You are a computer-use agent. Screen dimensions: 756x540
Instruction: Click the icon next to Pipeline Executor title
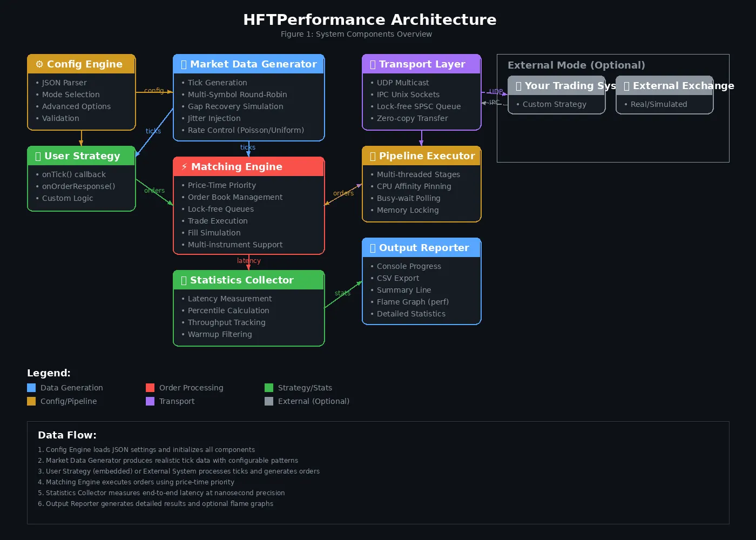click(x=373, y=156)
